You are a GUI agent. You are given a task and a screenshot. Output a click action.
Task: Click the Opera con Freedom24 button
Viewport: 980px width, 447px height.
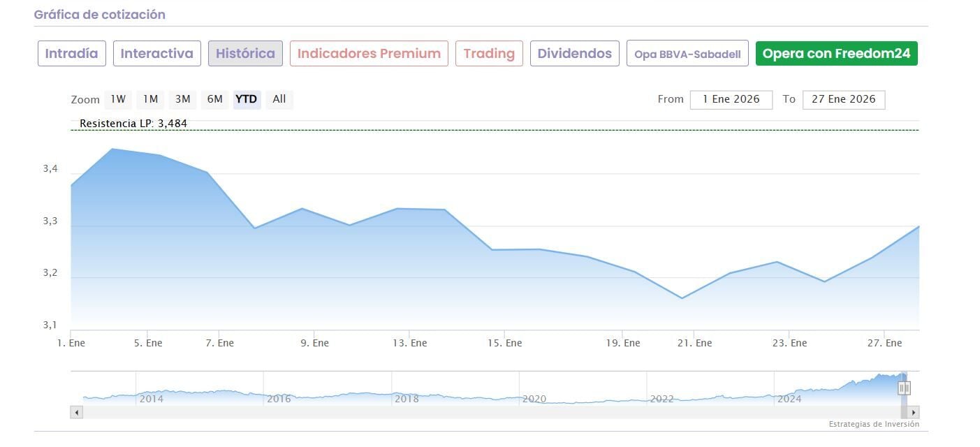[836, 54]
